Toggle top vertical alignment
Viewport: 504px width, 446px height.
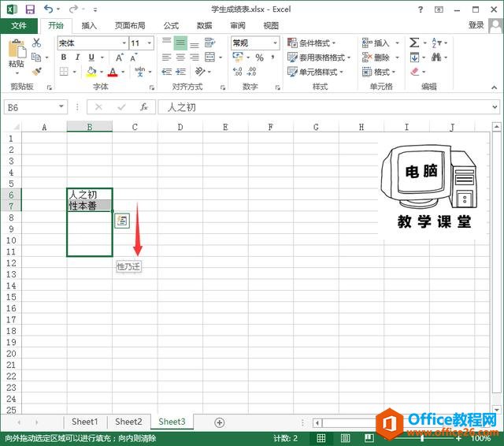[166, 43]
